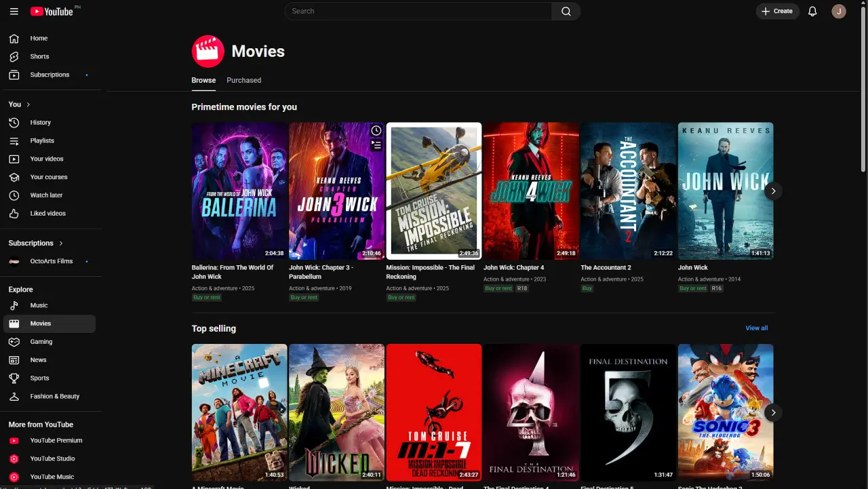Click the Liked videos thumbs-up icon

point(14,214)
